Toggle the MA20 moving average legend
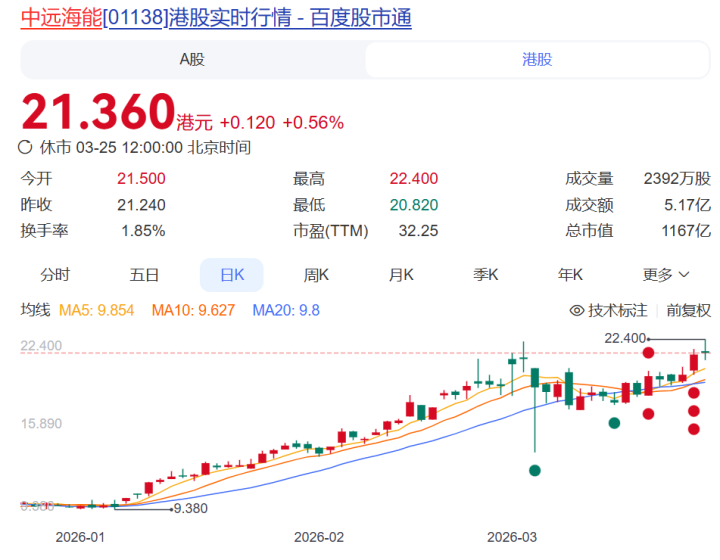Viewport: 720px width, 560px height. tap(286, 311)
